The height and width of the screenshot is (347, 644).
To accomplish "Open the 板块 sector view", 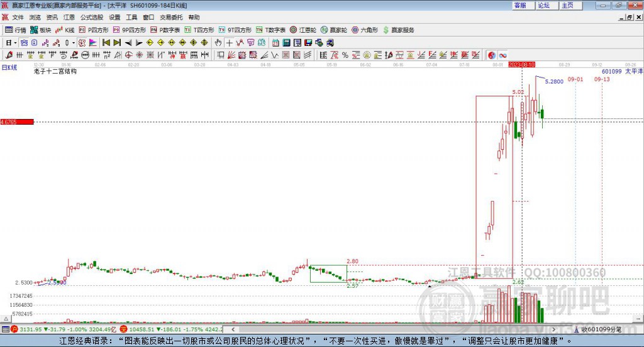I will pos(40,30).
